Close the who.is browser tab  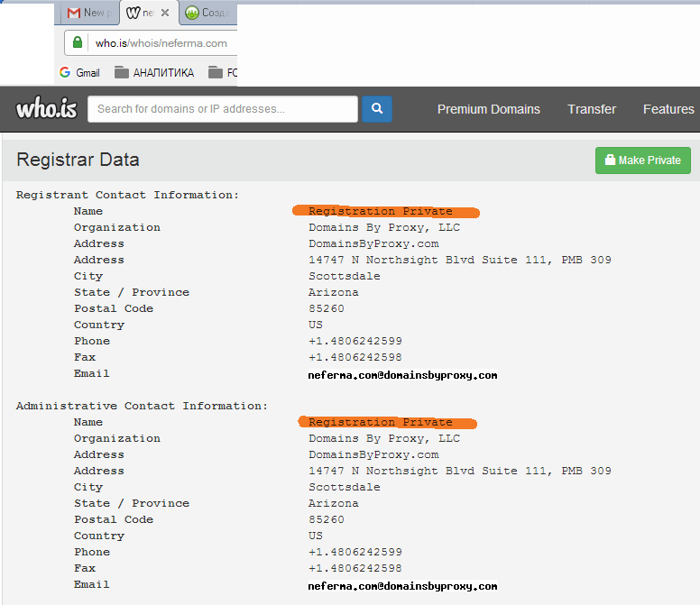[x=165, y=13]
